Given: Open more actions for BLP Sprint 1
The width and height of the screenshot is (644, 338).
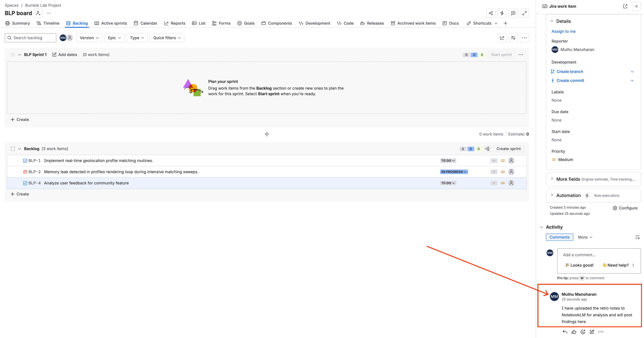Looking at the screenshot, I should (x=521, y=54).
